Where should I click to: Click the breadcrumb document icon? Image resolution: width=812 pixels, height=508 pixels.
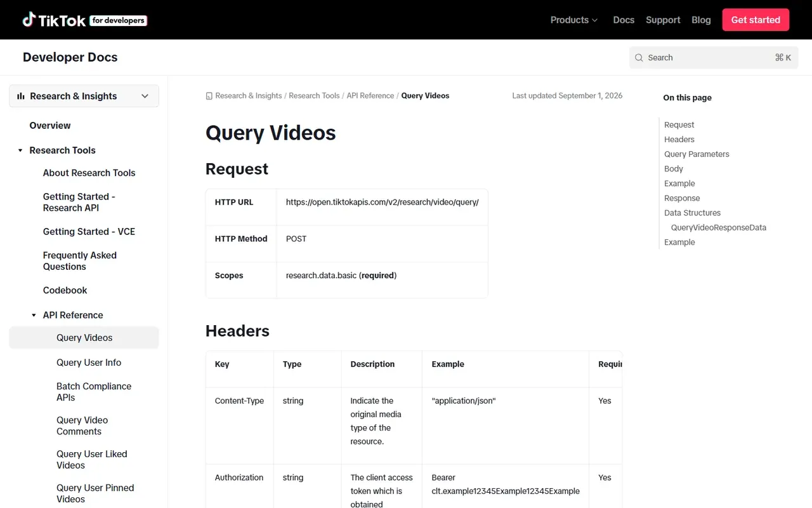(209, 96)
